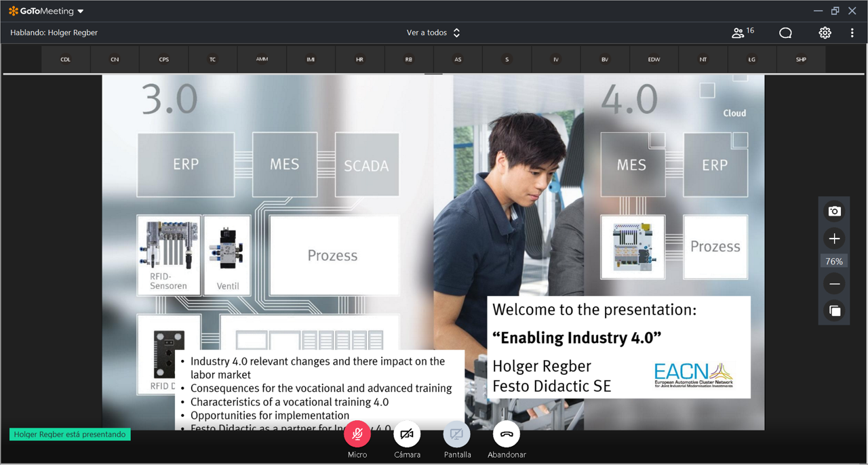Click the 76% zoom level indicator
The height and width of the screenshot is (465, 868).
[x=834, y=262]
